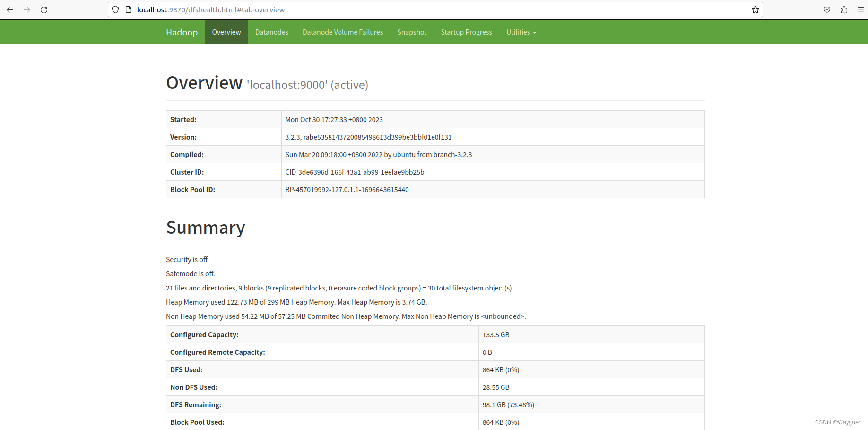Save this page to Pocket

pos(827,9)
